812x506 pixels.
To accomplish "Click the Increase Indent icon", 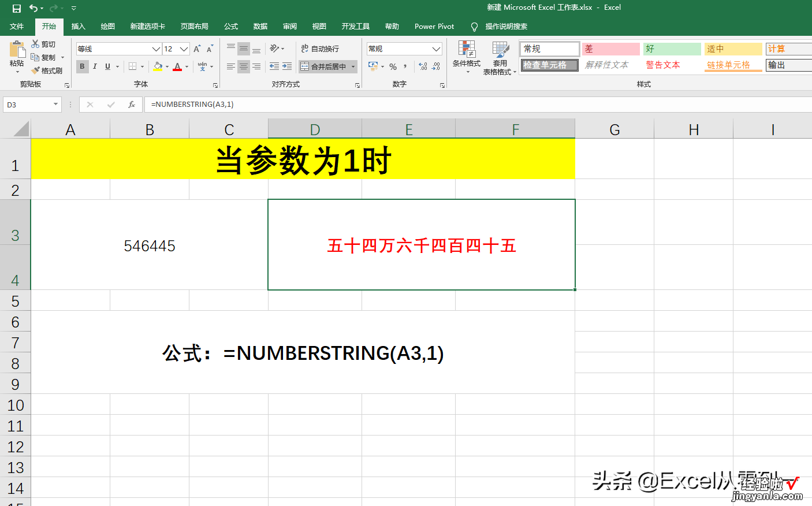I will pos(287,66).
